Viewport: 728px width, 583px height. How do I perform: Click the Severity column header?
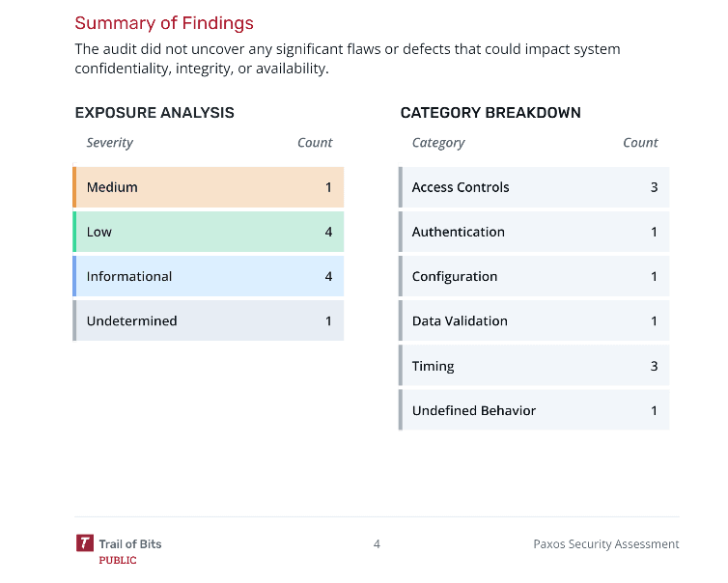point(110,143)
